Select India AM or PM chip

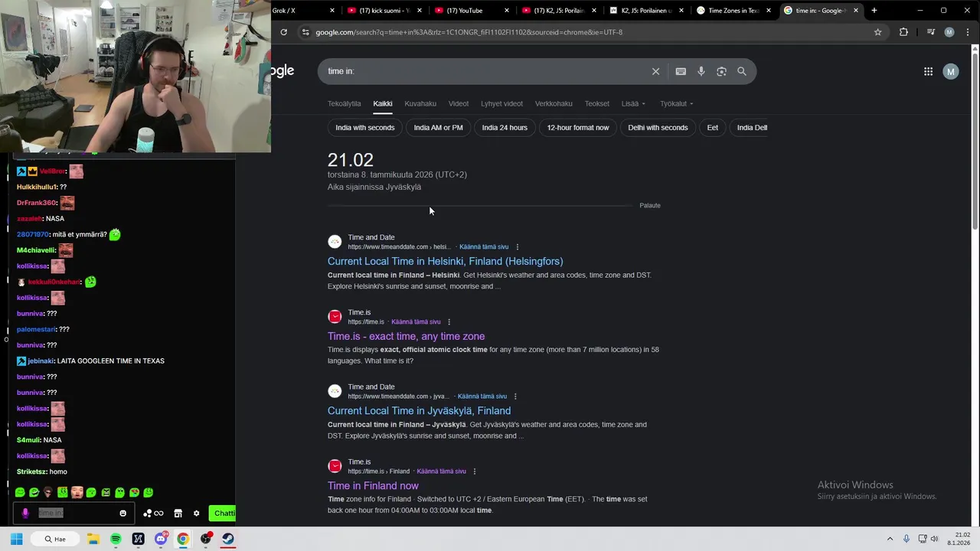click(439, 128)
